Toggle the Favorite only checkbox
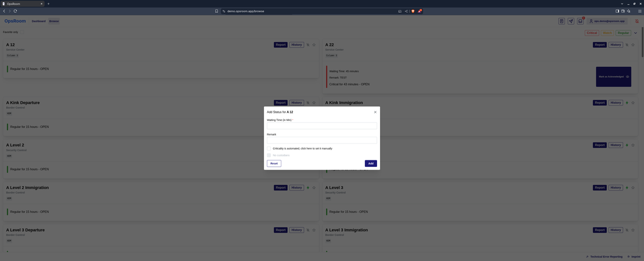644x261 pixels. (x=22, y=32)
